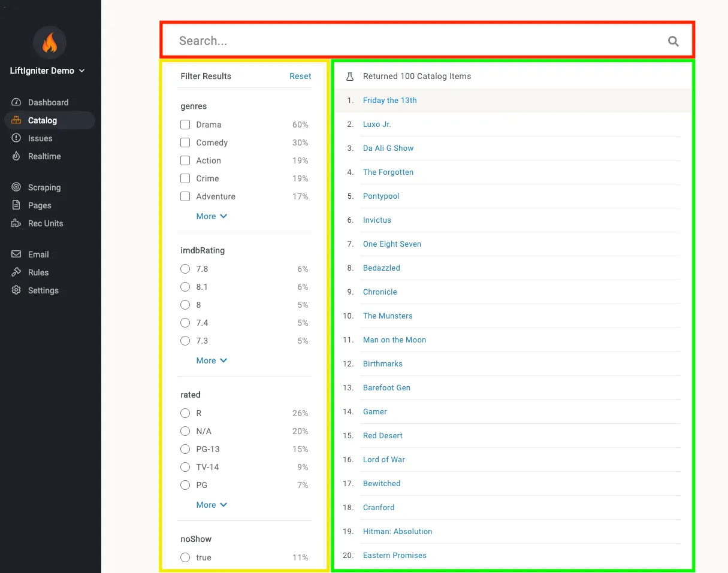Click the Dashboard gauge icon

pyautogui.click(x=16, y=102)
